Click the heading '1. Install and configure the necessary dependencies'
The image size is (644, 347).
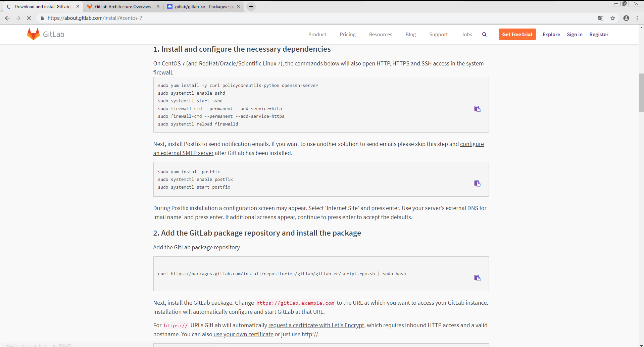[242, 49]
